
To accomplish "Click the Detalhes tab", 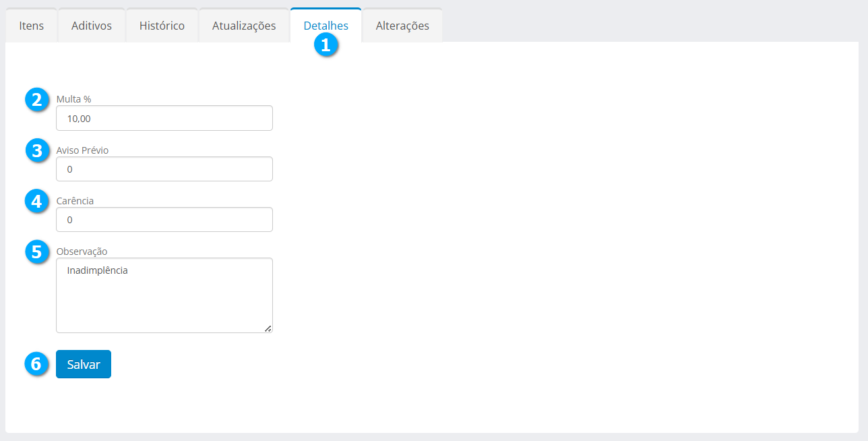I will pyautogui.click(x=325, y=26).
